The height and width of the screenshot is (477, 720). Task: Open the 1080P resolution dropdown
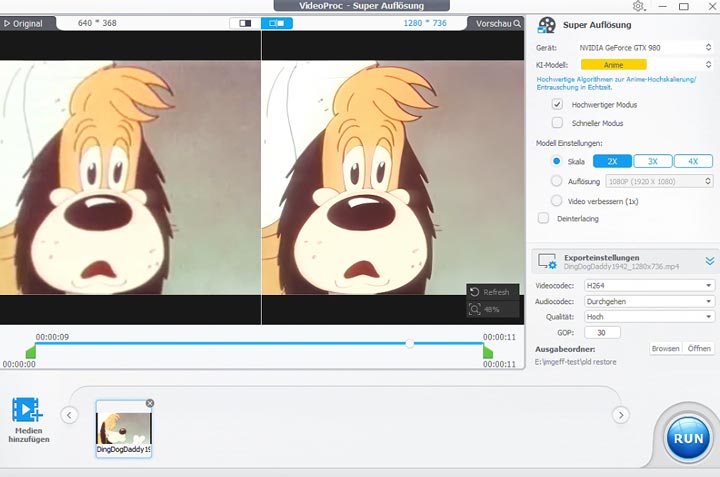[x=659, y=181]
